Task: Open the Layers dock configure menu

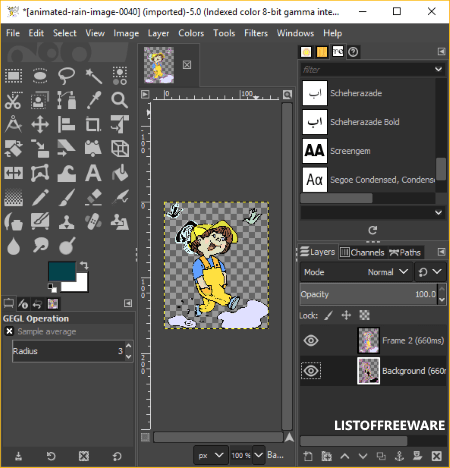Action: pos(441,252)
